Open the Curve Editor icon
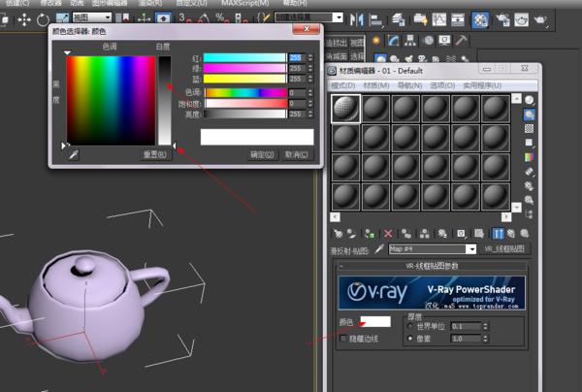Image resolution: width=582 pixels, height=392 pixels. [x=439, y=19]
